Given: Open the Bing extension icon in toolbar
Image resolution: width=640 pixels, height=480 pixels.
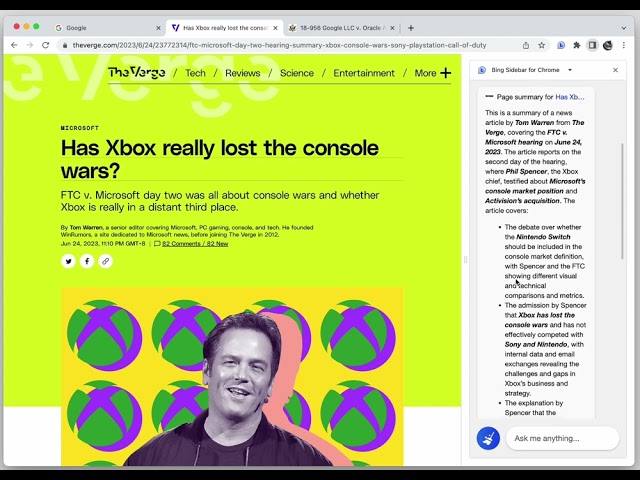Looking at the screenshot, I should pos(561,45).
